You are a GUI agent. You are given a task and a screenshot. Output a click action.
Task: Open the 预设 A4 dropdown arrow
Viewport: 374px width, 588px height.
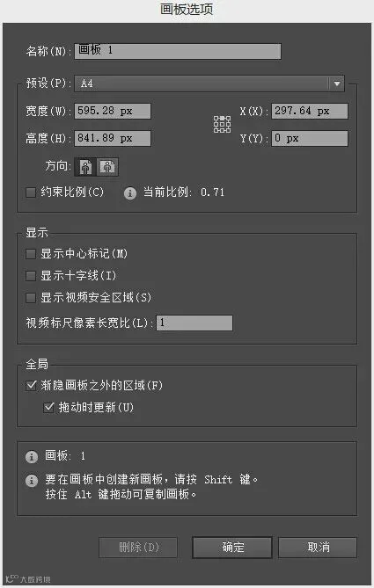(336, 83)
